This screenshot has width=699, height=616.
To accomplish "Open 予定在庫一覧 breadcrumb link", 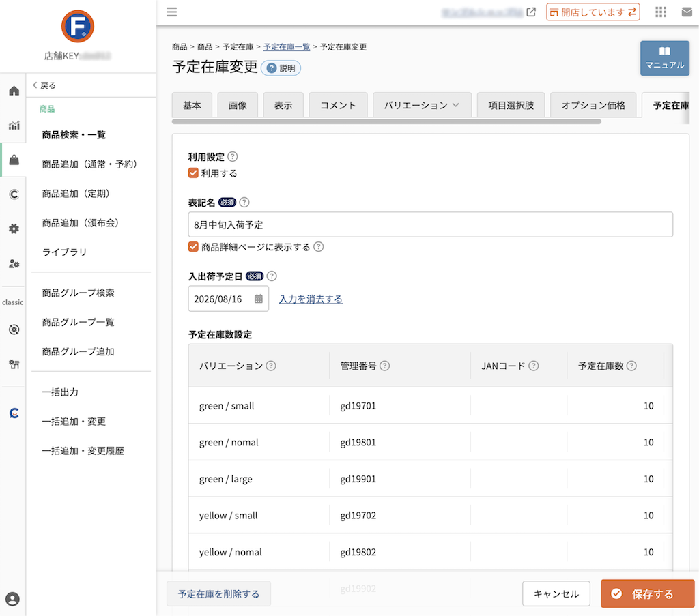I will coord(287,47).
